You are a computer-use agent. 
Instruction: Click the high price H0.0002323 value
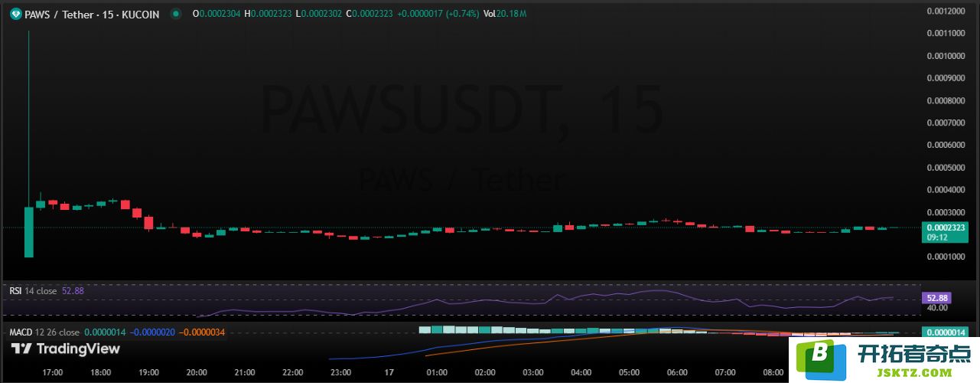pos(268,14)
